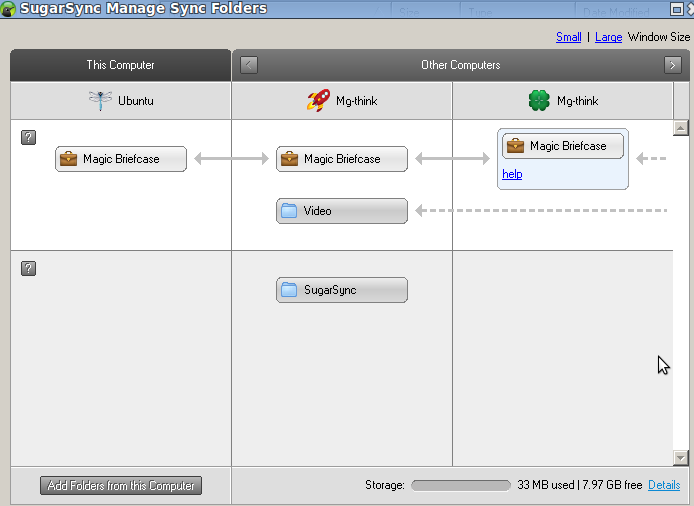
Task: Click the SugarSync hummingbird title icon
Action: (x=8, y=8)
